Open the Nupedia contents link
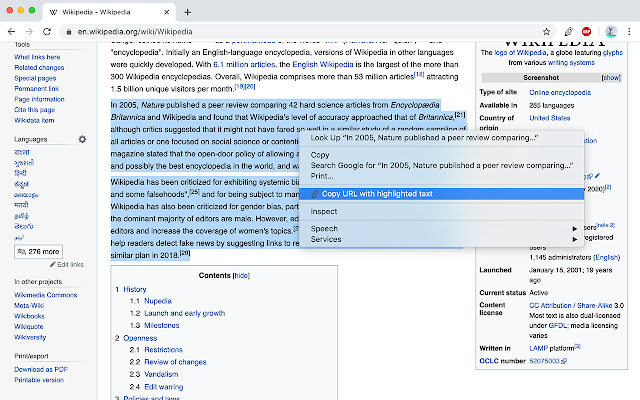This screenshot has height=400, width=640. click(x=158, y=301)
